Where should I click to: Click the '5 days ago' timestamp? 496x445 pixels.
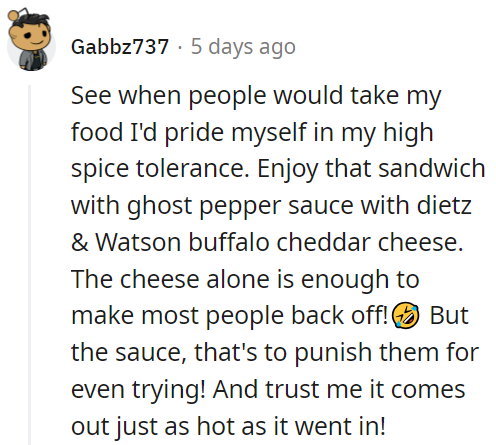243,47
